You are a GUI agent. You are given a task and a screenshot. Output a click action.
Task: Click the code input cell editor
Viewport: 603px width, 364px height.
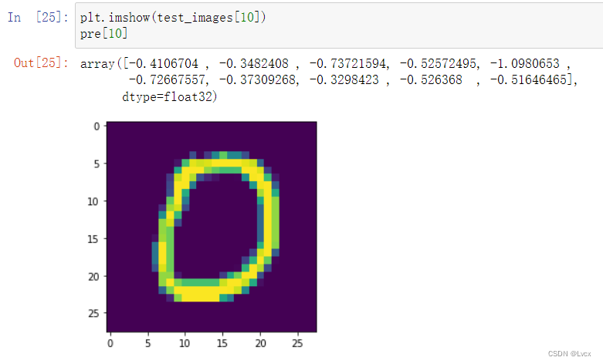coord(339,25)
